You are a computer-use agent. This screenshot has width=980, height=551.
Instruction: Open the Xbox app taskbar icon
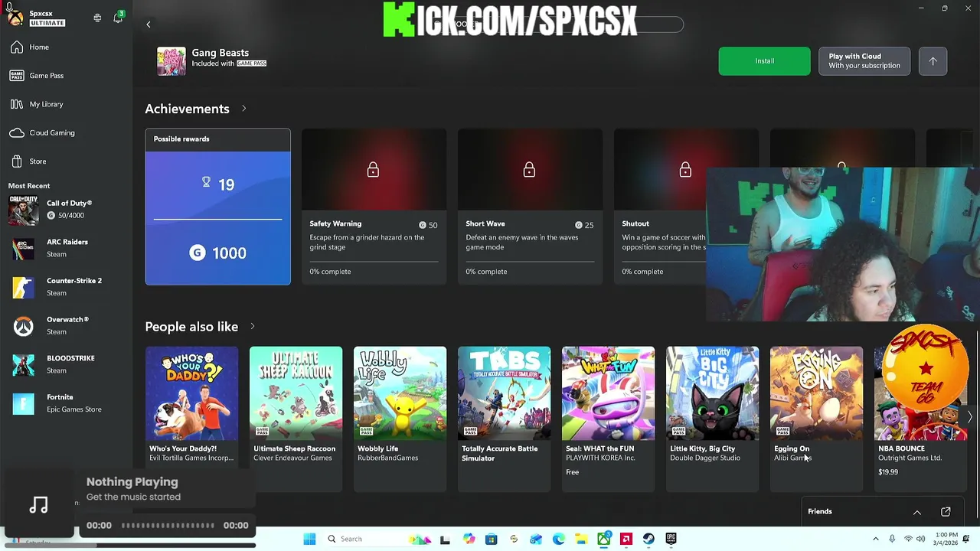(603, 540)
